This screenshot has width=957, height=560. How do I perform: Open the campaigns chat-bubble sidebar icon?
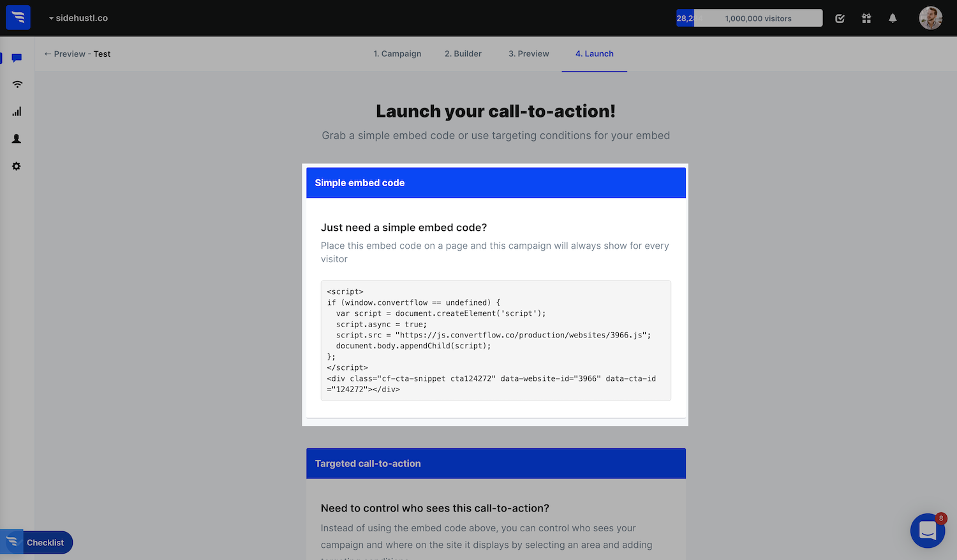click(17, 58)
